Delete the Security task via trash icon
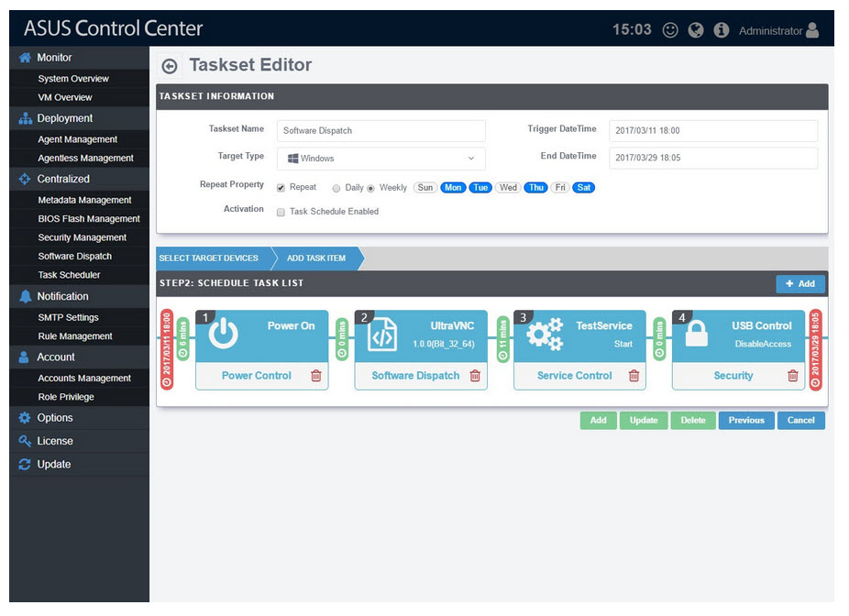Image resolution: width=849 pixels, height=616 pixels. 793,376
